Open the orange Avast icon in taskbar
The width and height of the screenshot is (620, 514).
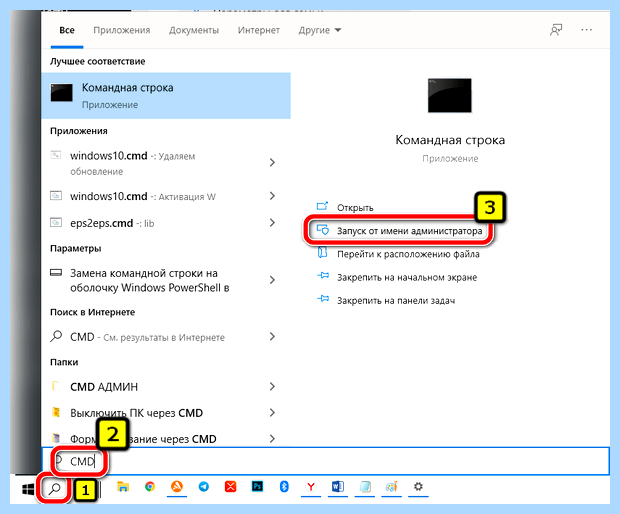pos(177,486)
